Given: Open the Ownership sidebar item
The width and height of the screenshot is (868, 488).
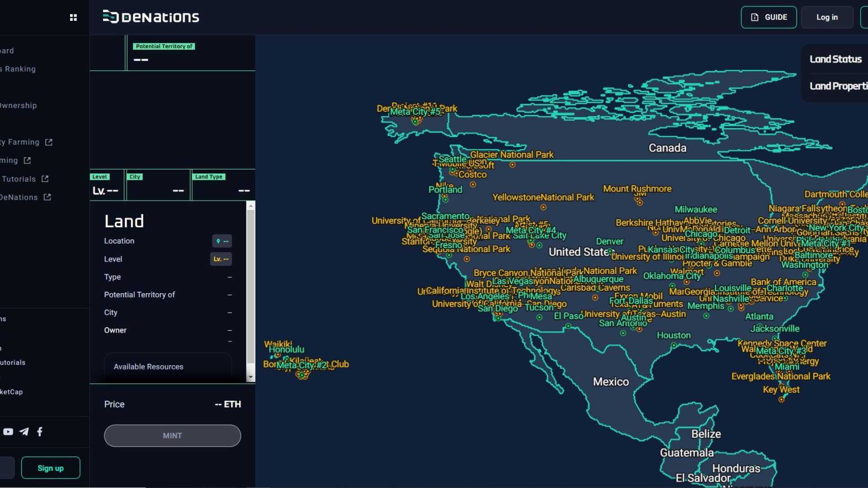Looking at the screenshot, I should (19, 105).
